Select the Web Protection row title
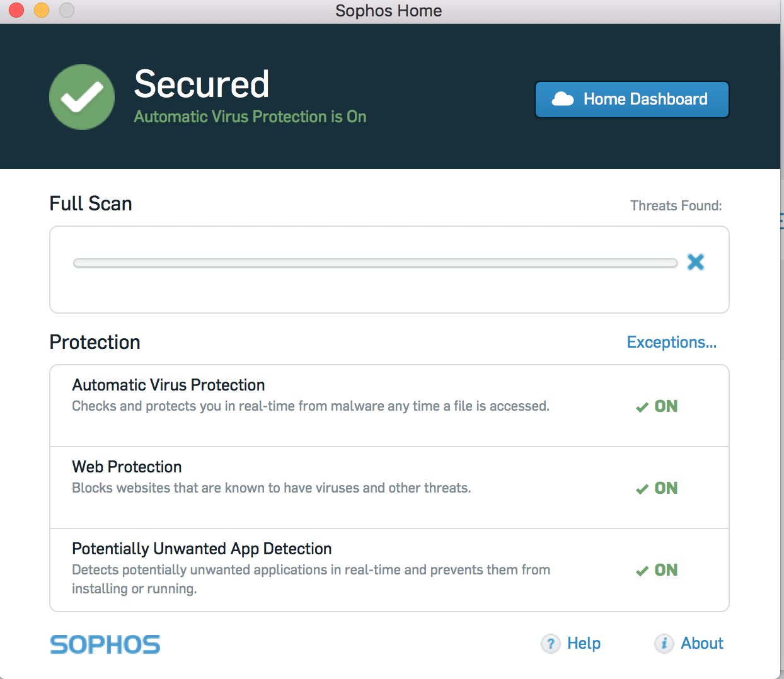784x679 pixels. coord(127,467)
